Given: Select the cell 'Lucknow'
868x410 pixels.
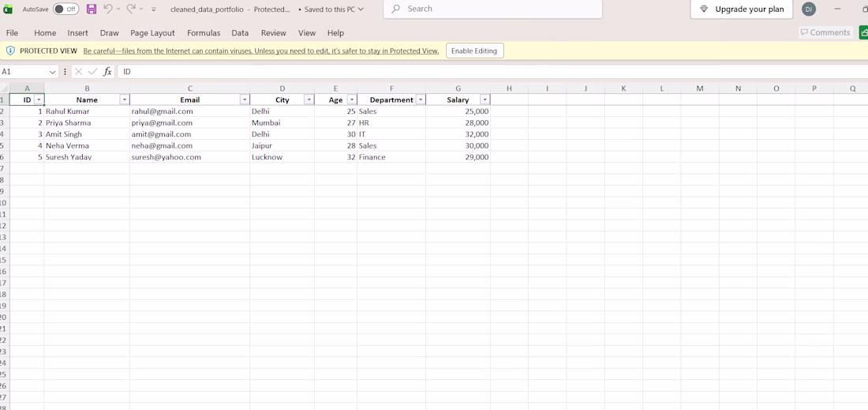Looking at the screenshot, I should pyautogui.click(x=282, y=157).
